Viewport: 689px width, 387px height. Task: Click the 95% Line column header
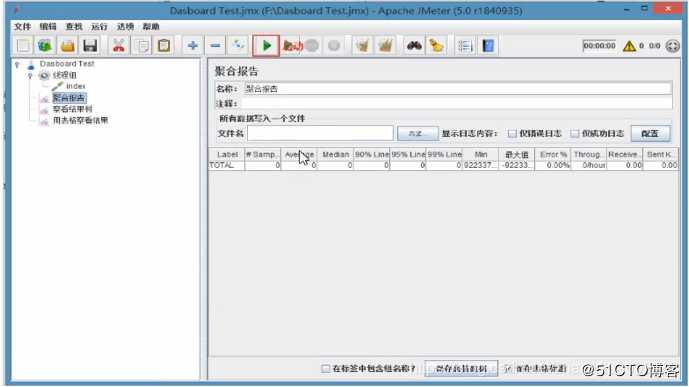click(408, 155)
